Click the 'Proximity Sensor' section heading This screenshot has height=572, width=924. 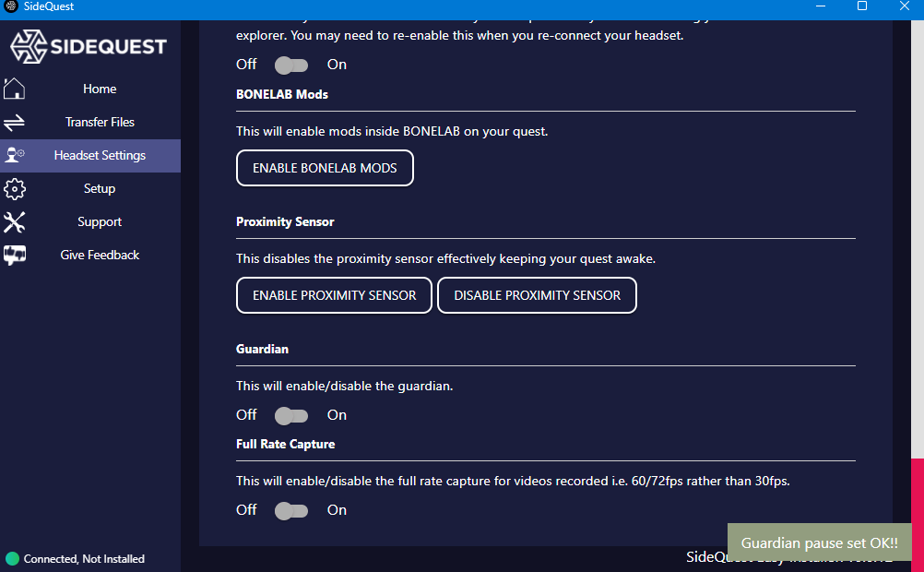285,221
